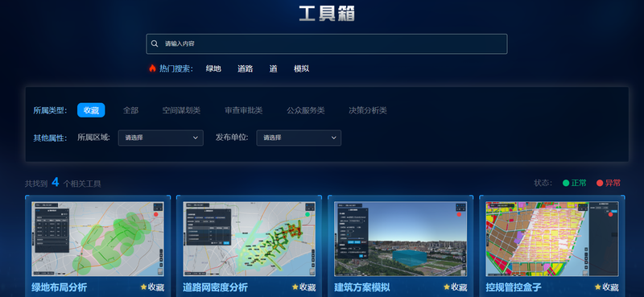Switch to 全部 type tab
644x297 pixels.
(x=130, y=110)
